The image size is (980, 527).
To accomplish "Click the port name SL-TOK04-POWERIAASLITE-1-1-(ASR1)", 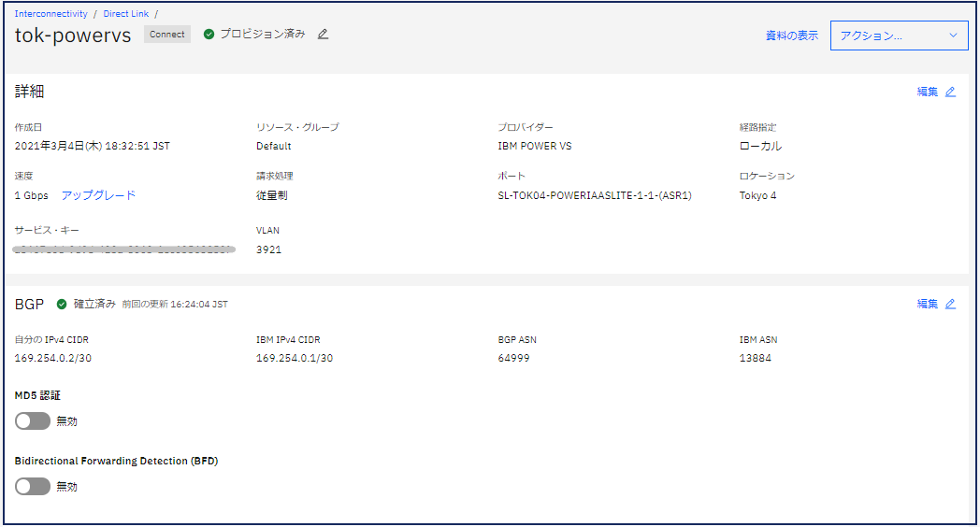I will click(595, 196).
